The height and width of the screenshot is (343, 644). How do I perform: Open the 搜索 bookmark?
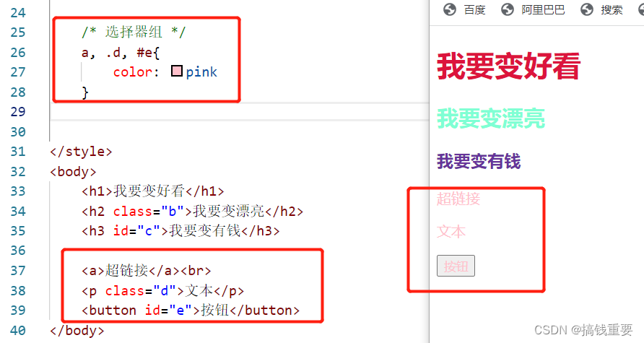tap(612, 10)
